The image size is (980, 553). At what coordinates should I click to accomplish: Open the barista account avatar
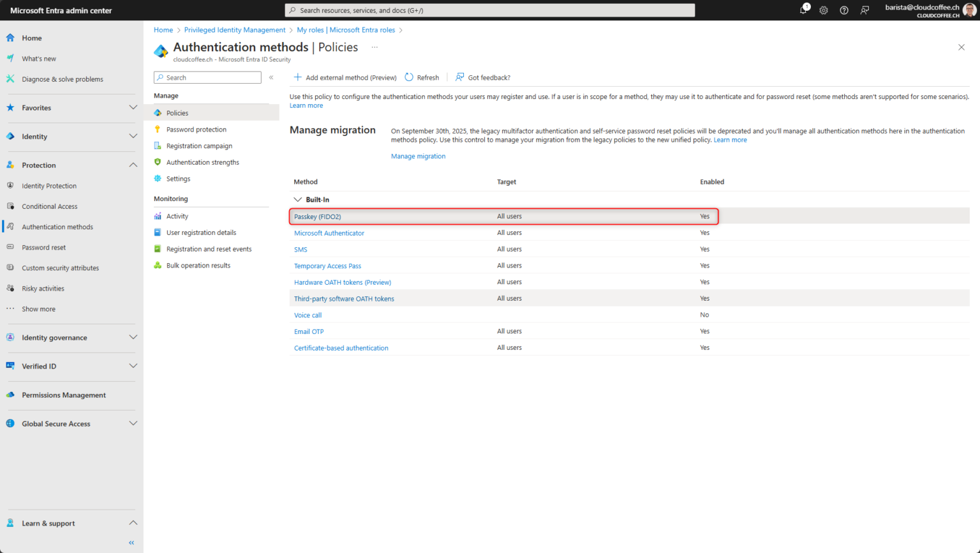pyautogui.click(x=969, y=10)
